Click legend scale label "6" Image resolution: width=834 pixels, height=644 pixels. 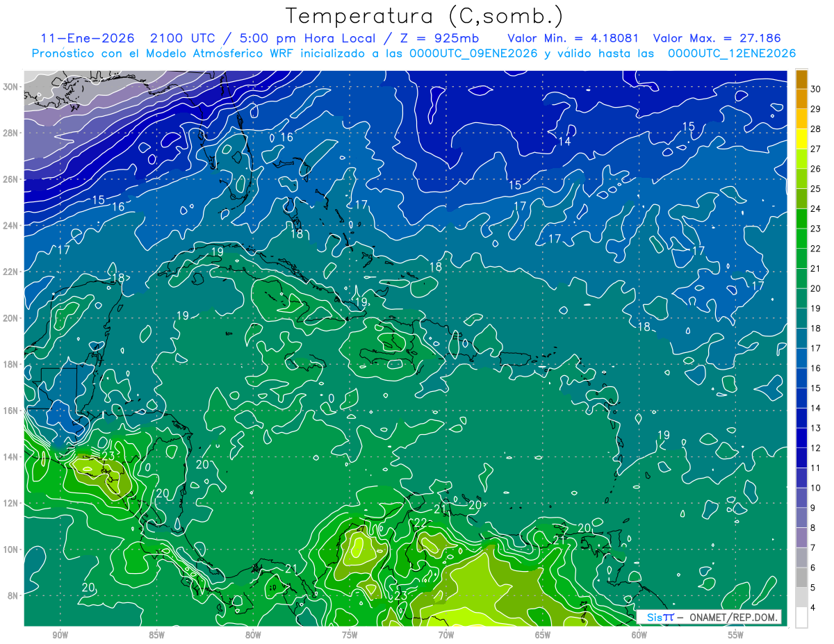813,568
